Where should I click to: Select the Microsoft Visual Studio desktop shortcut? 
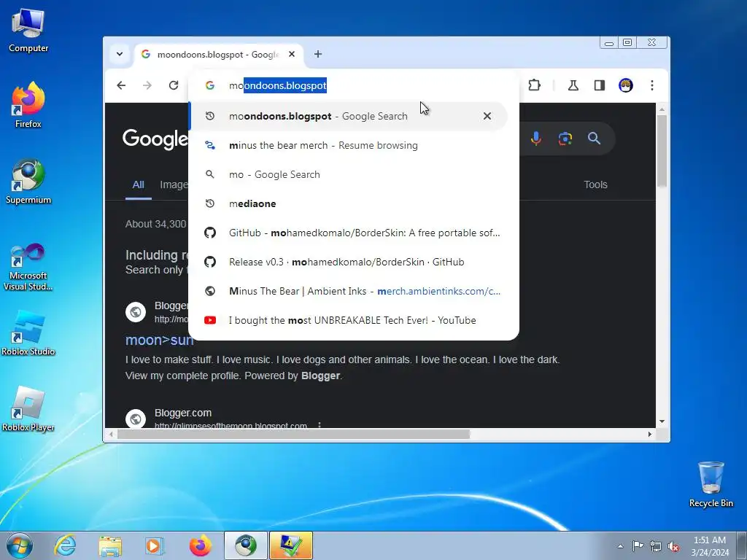(x=28, y=267)
